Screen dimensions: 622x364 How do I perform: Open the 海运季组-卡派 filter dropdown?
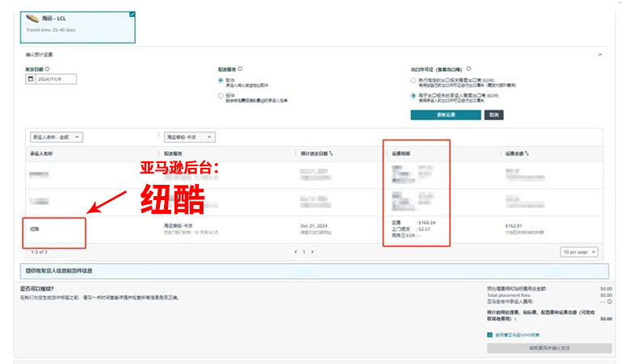tap(190, 137)
